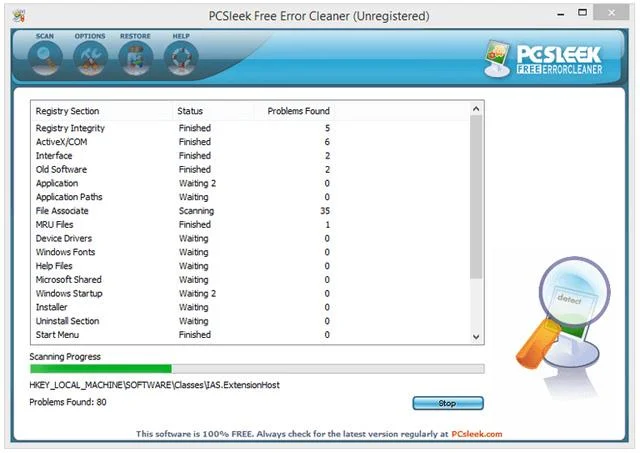
Task: Click the PCSleek logo monitor icon
Action: (x=497, y=58)
